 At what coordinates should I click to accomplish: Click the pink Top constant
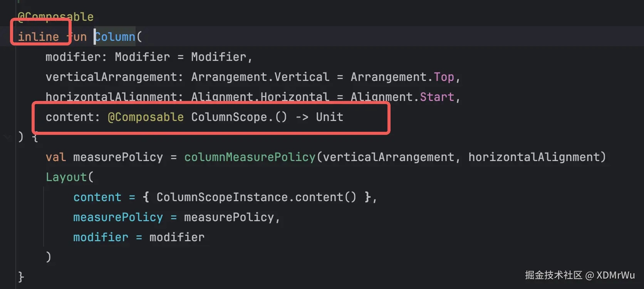[444, 77]
